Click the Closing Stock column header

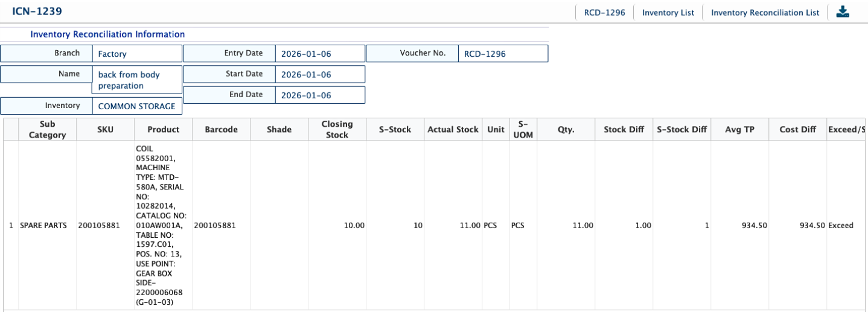click(x=337, y=130)
